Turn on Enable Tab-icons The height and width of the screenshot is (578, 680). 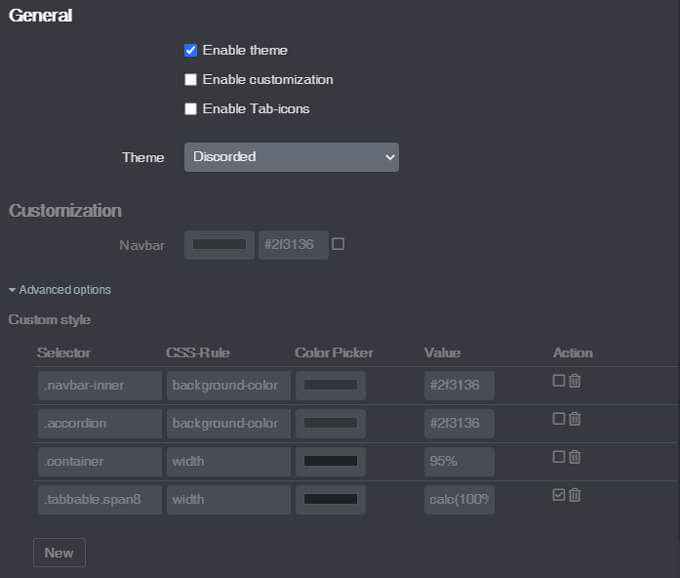pyautogui.click(x=191, y=108)
